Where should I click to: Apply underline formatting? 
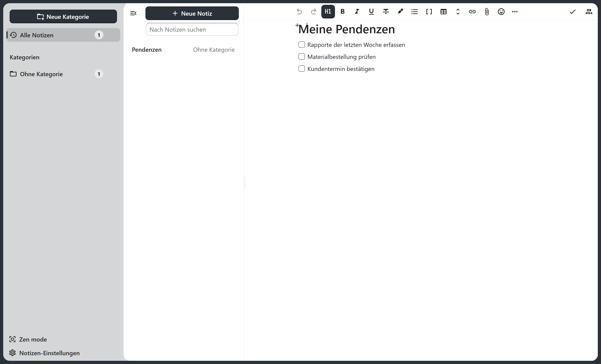(x=371, y=11)
